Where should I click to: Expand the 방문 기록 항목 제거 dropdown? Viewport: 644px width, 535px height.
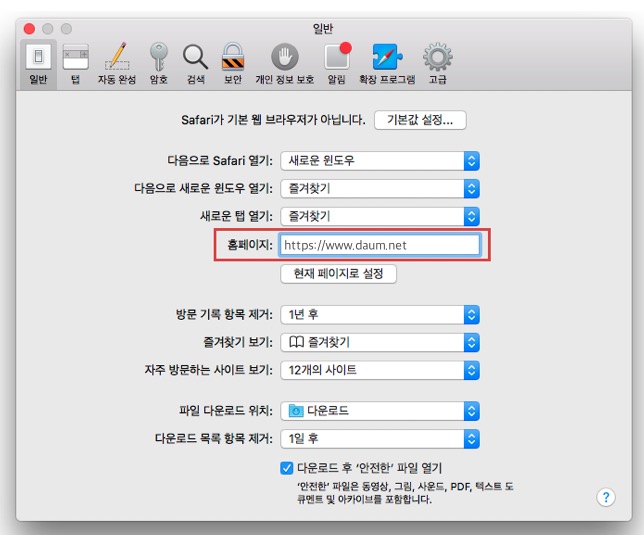coord(380,315)
